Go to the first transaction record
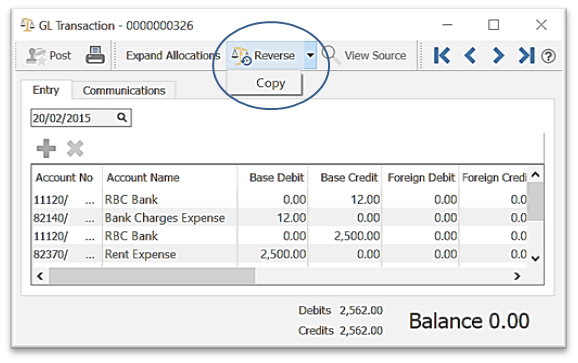 [442, 56]
